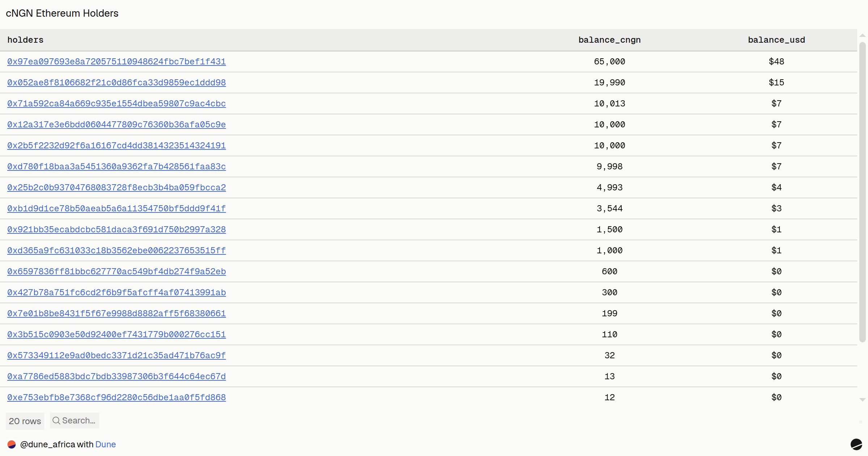The image size is (868, 456).
Task: Open address 0xb1d9d1ce78b50aeab5a6a11354750bf5ddd9f41f
Action: coord(116,208)
